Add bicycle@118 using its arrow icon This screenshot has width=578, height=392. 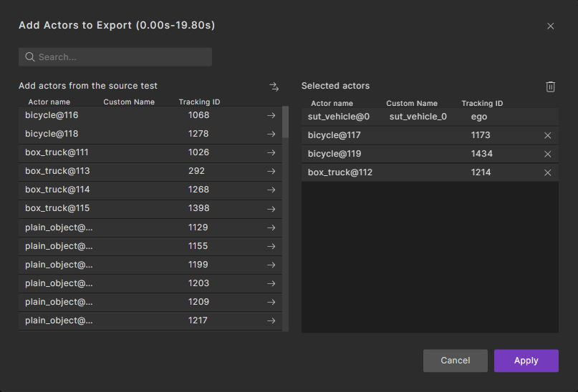271,134
